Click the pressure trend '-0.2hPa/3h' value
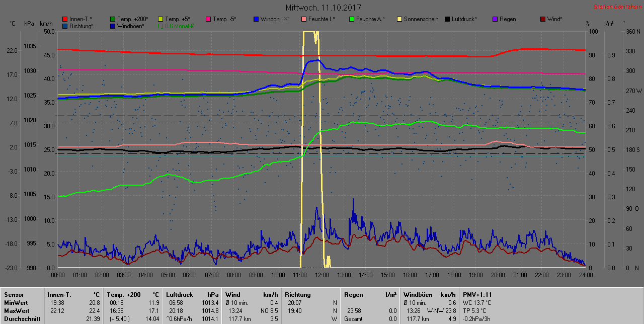Screen dimensions: 644x324 pos(477,318)
